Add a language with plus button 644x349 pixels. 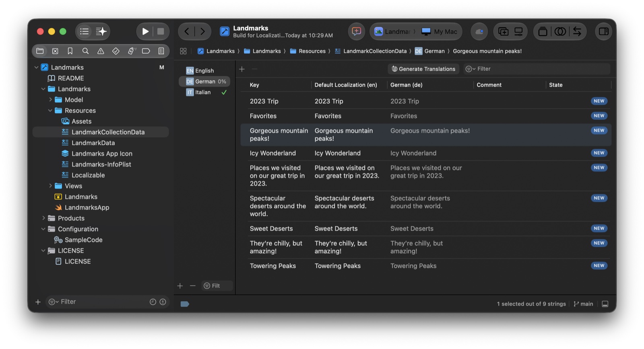pos(180,286)
